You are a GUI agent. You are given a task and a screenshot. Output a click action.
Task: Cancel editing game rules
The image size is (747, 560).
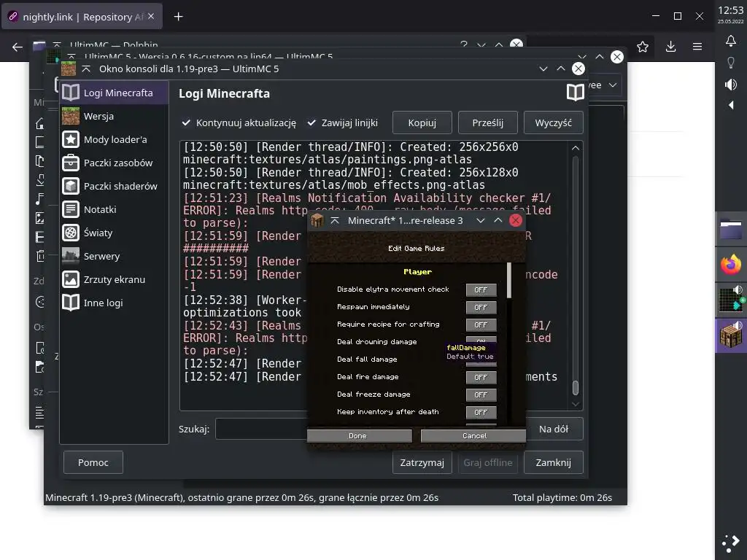click(x=473, y=436)
